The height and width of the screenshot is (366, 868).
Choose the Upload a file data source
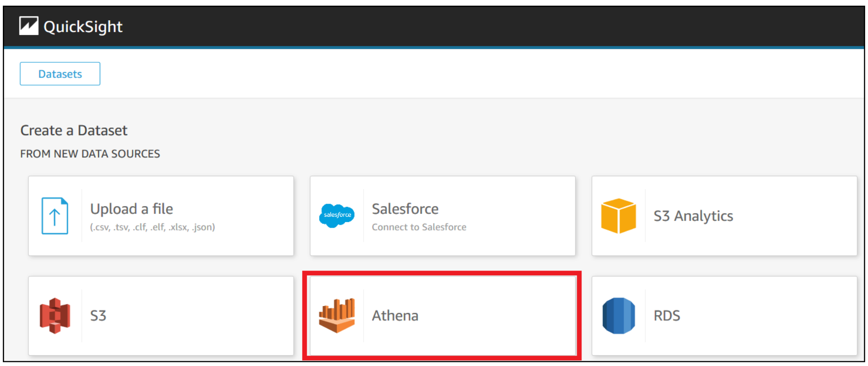click(161, 216)
